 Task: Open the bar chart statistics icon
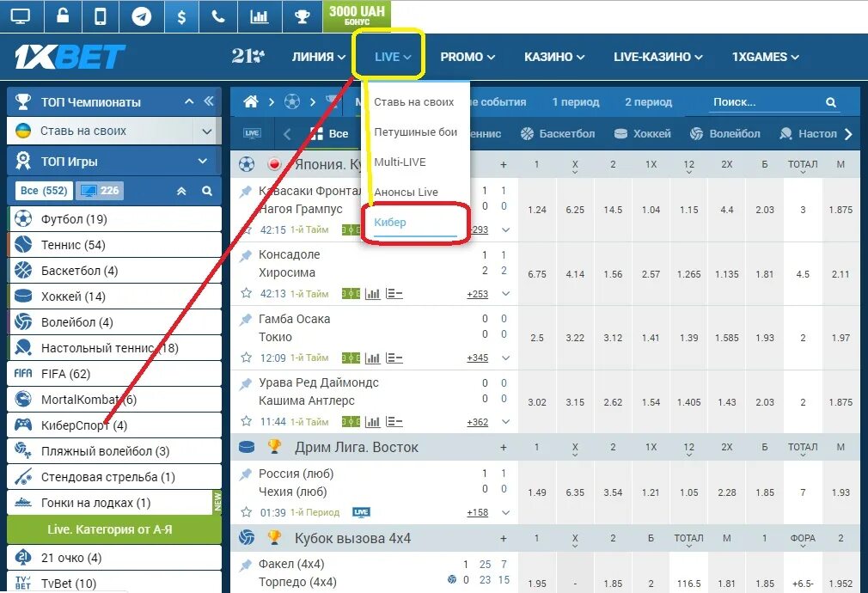click(x=259, y=16)
